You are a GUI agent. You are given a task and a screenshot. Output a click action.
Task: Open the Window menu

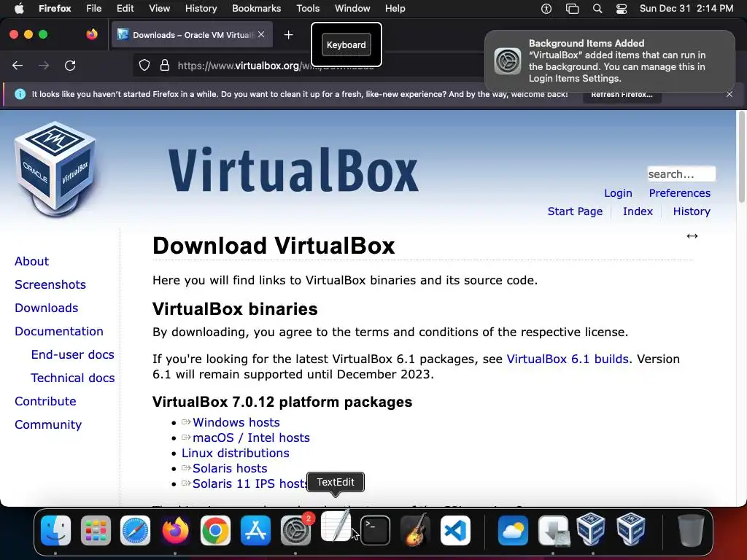click(x=352, y=9)
